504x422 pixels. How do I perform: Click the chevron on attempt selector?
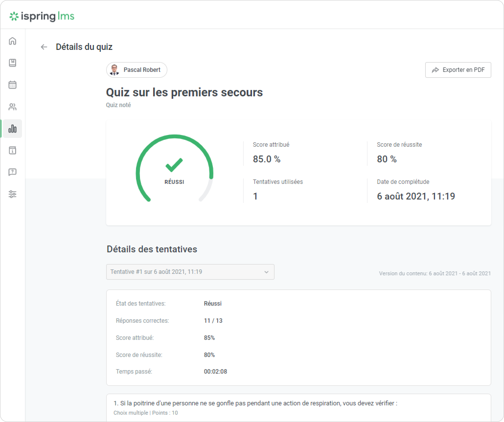pos(266,272)
